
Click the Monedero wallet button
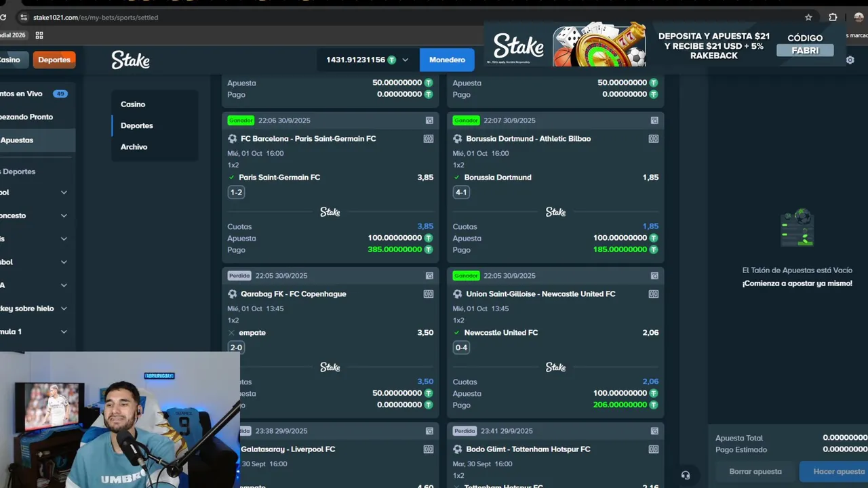pos(447,60)
